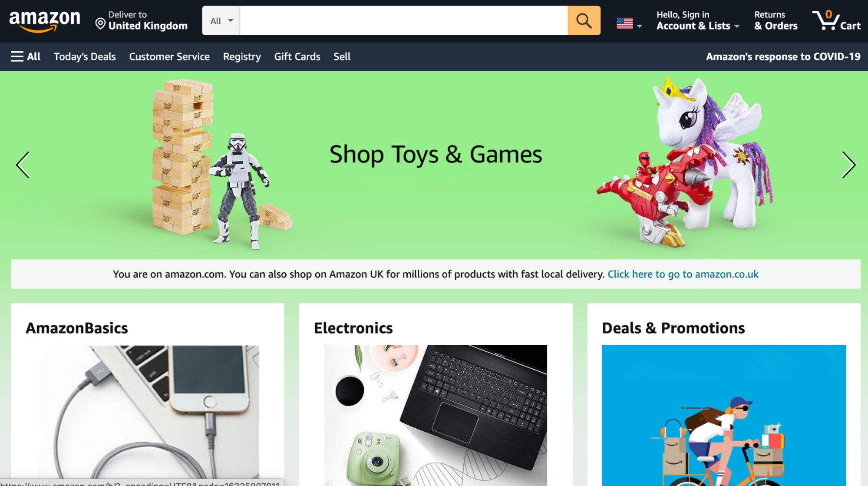The image size is (868, 486).
Task: Expand the All categories dropdown
Action: pos(221,21)
